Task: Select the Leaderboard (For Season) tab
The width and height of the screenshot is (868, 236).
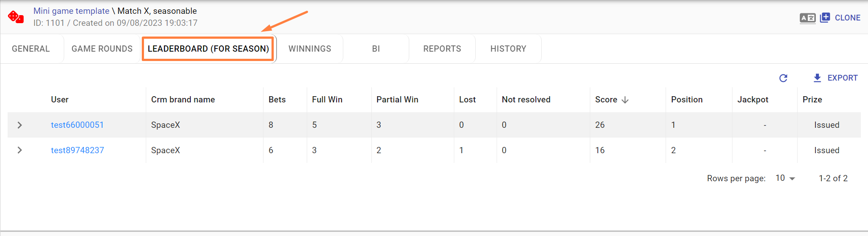Action: tap(208, 49)
